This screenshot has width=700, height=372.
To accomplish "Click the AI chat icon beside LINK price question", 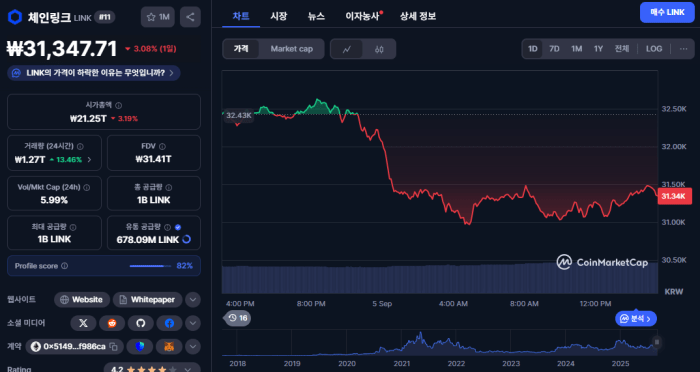I will 17,73.
